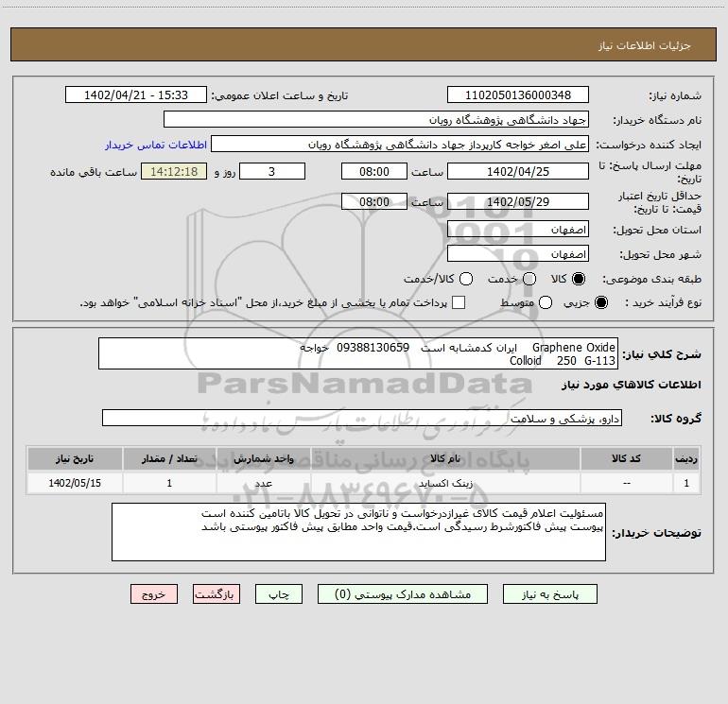Click the buyer name field جهاد دانشگاهی پژوهشگاه رویان
The width and height of the screenshot is (728, 704).
click(x=376, y=120)
